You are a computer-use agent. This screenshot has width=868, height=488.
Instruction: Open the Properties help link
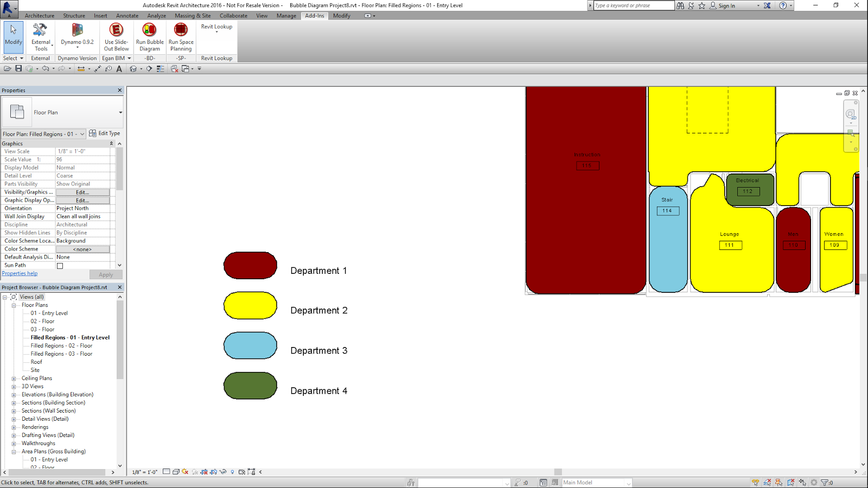pyautogui.click(x=20, y=273)
